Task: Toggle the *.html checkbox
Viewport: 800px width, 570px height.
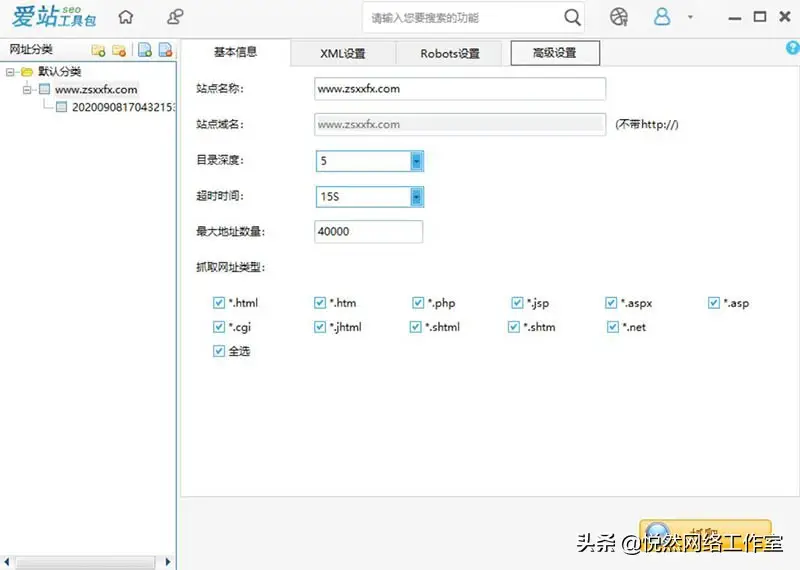Action: 218,303
